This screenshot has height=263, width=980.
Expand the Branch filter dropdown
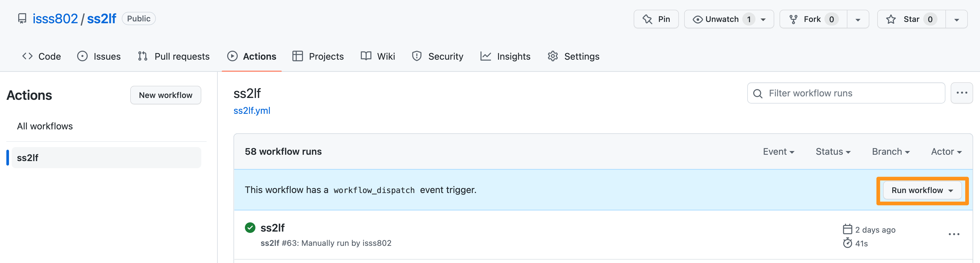tap(890, 151)
